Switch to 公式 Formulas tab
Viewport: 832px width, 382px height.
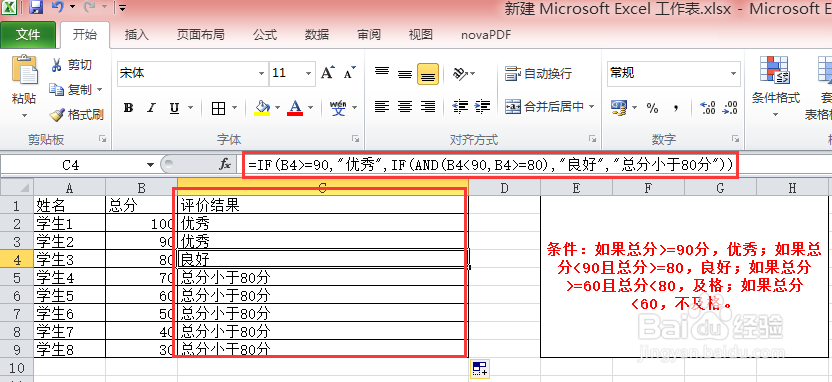[x=265, y=35]
